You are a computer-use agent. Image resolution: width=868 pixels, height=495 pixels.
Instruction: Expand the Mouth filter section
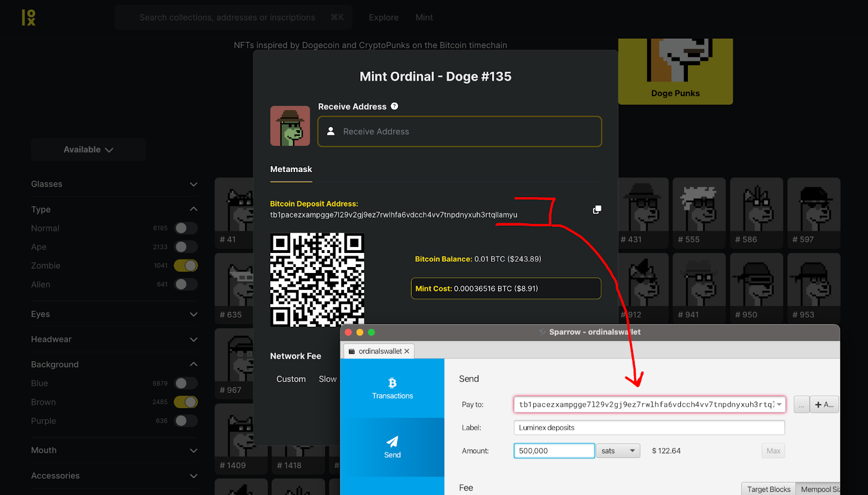click(114, 450)
